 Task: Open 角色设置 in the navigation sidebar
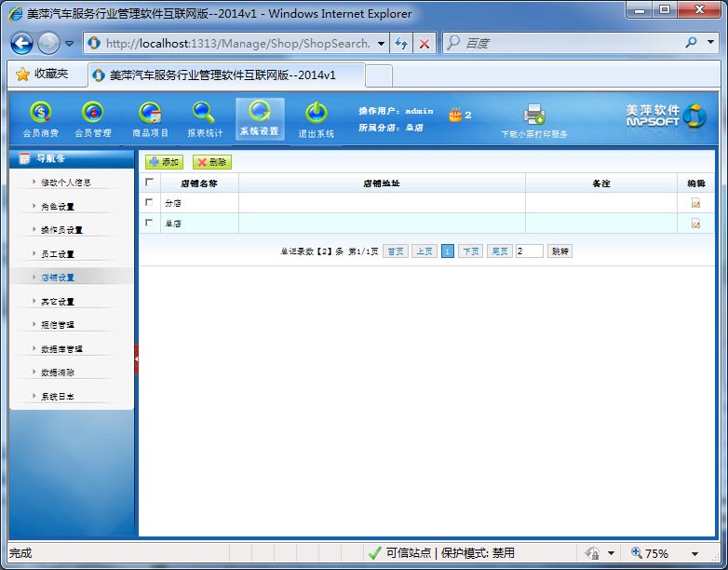58,207
